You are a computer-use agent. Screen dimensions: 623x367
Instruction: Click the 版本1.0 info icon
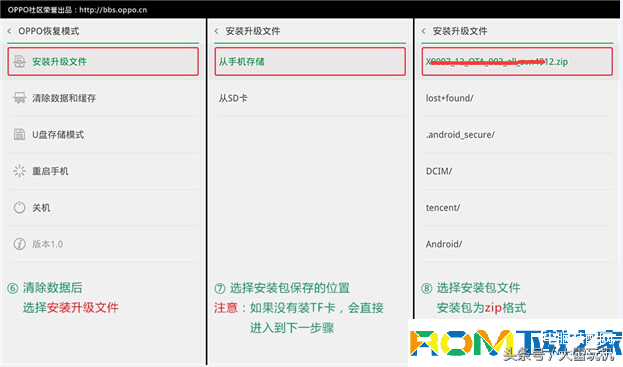pos(19,244)
